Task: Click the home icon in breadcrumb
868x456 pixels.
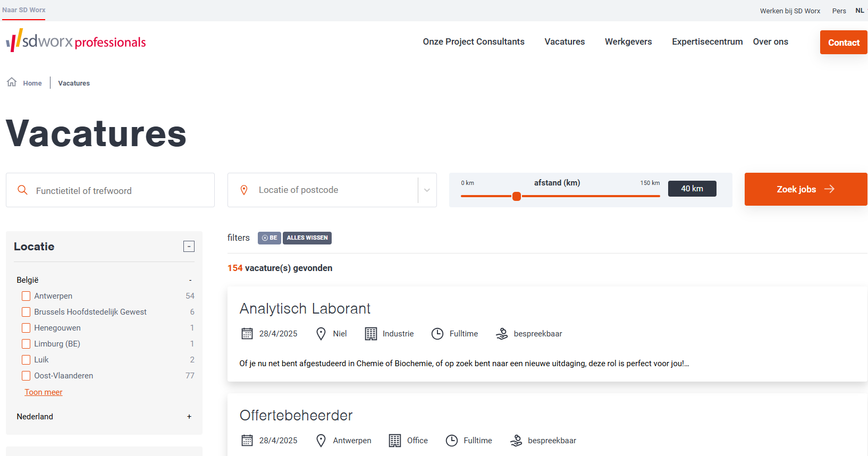Action: (x=12, y=82)
